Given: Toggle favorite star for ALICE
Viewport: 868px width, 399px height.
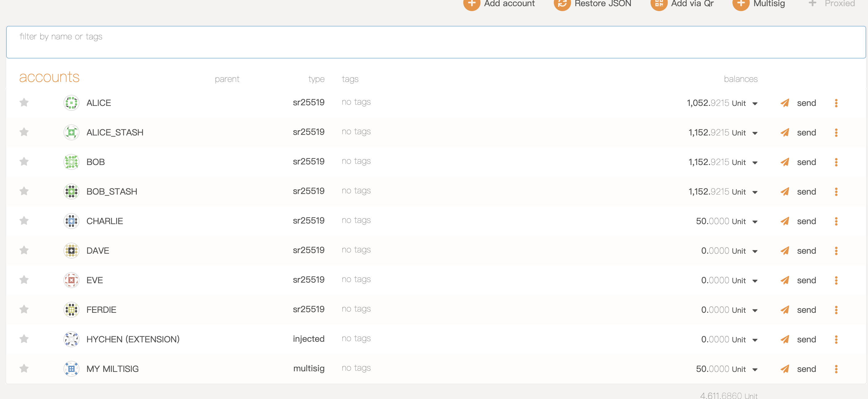Looking at the screenshot, I should click(x=24, y=102).
